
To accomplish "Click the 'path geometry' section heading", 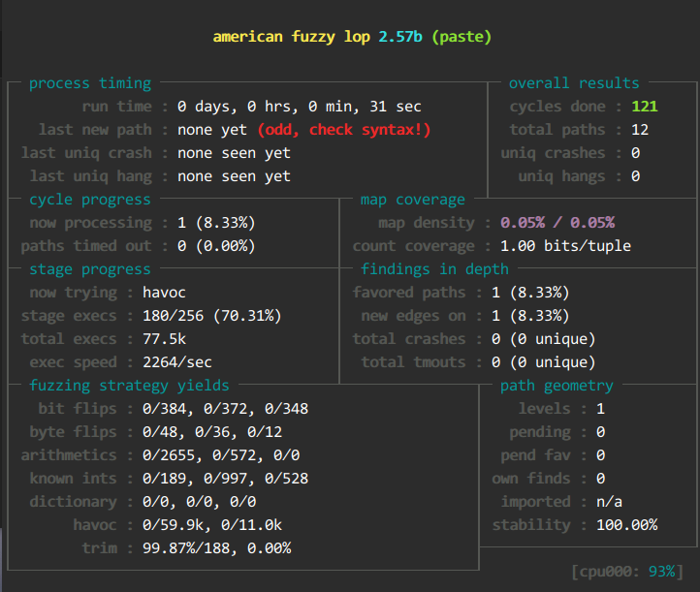I will (x=557, y=386).
